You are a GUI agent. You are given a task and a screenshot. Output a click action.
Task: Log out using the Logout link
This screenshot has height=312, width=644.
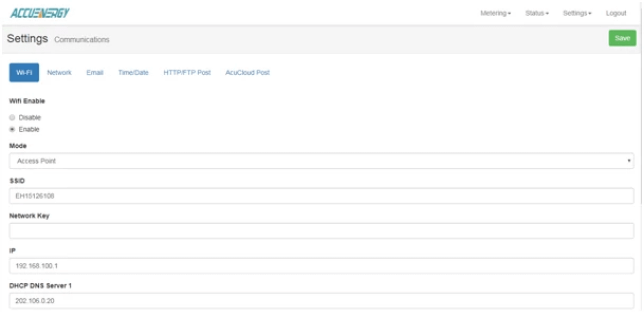(x=616, y=13)
